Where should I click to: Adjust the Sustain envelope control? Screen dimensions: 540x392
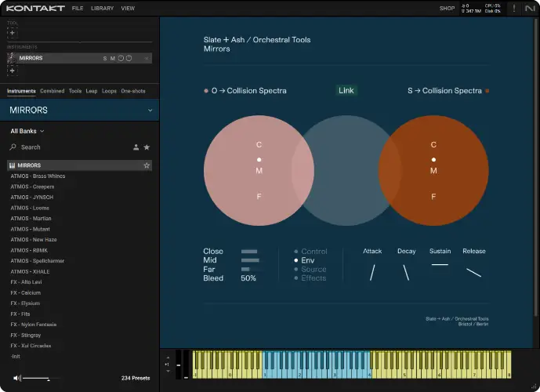[440, 264]
